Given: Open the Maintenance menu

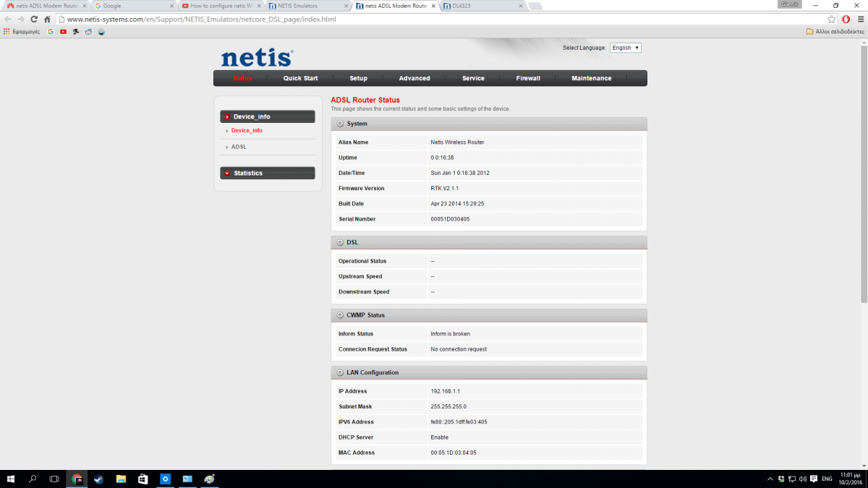Looking at the screenshot, I should pyautogui.click(x=592, y=78).
